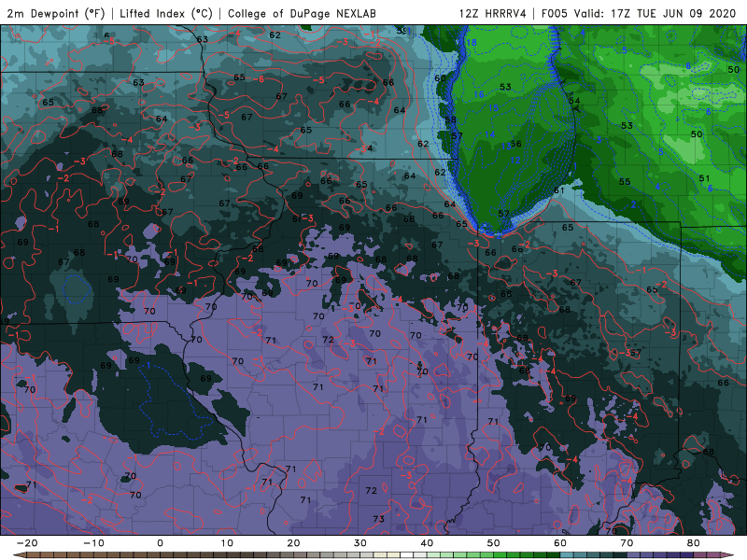Click the blue 18 lifted index contour label
747x560 pixels.
pyautogui.click(x=472, y=42)
